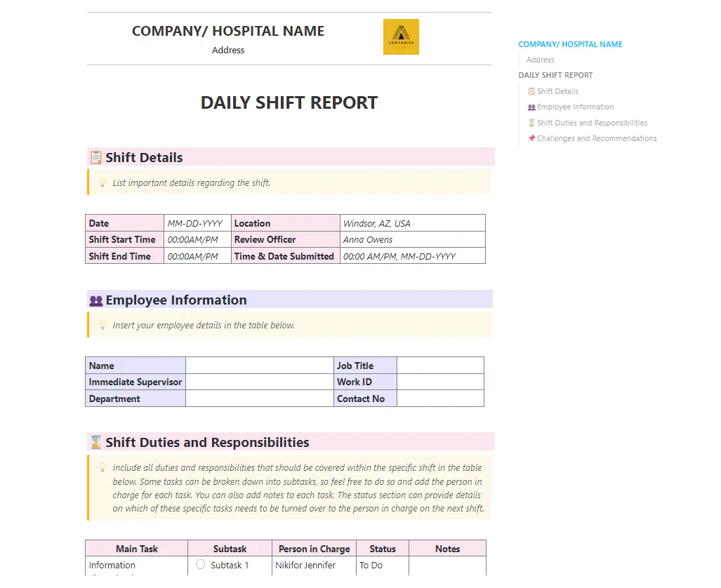Screen dimensions: 721x588
Task: Click the people icon beside Employee Information heading
Action: [x=95, y=301]
